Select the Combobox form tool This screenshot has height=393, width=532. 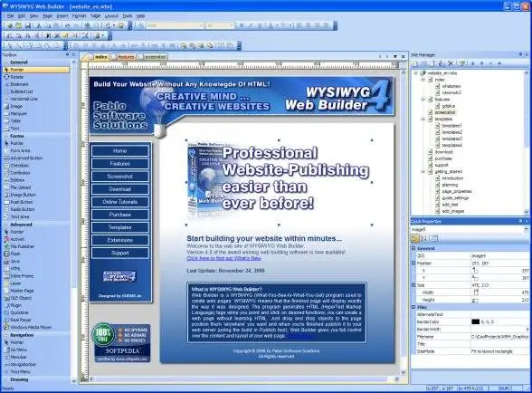pos(20,173)
